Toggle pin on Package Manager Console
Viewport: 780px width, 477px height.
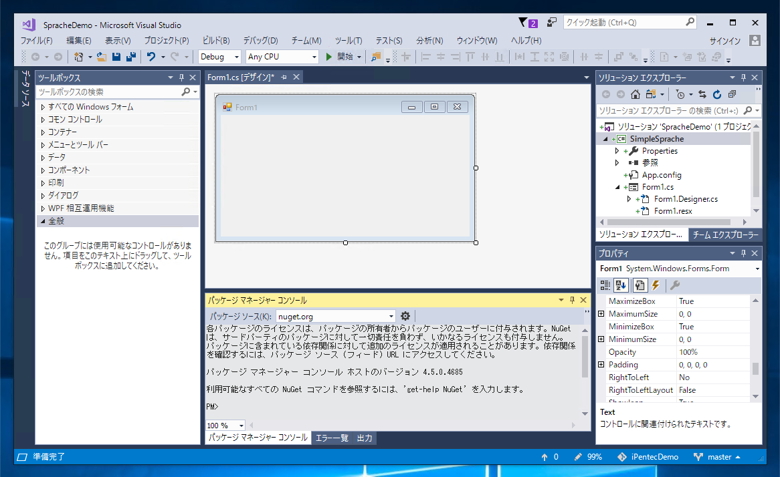pyautogui.click(x=572, y=300)
